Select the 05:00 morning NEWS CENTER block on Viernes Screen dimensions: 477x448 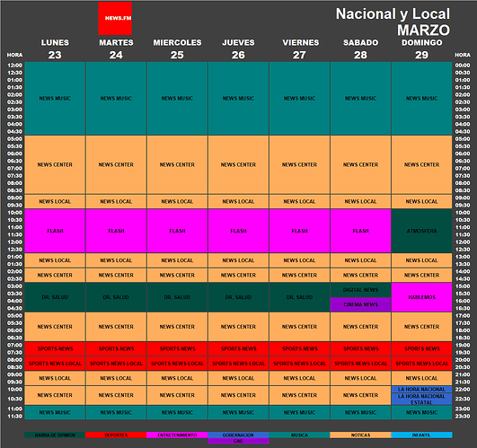[299, 164]
